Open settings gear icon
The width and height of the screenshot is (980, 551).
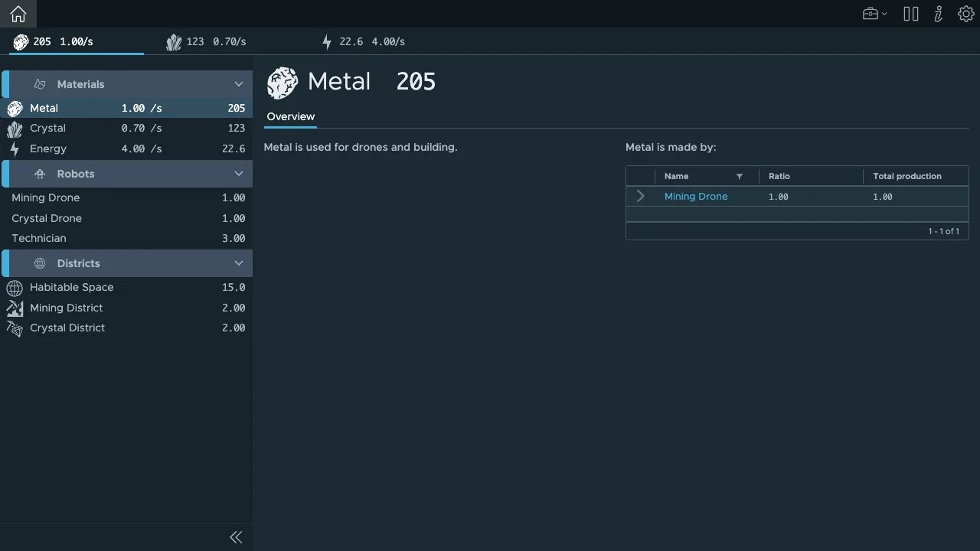[965, 14]
